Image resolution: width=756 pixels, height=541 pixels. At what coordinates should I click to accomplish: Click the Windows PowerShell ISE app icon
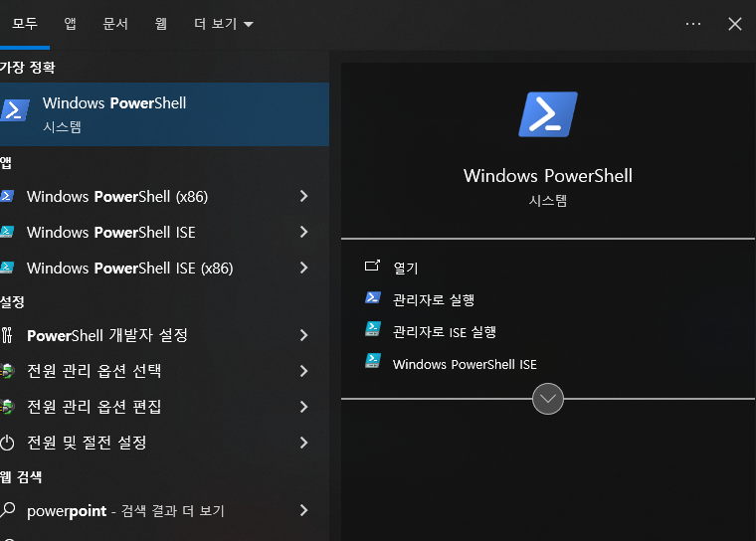7,232
